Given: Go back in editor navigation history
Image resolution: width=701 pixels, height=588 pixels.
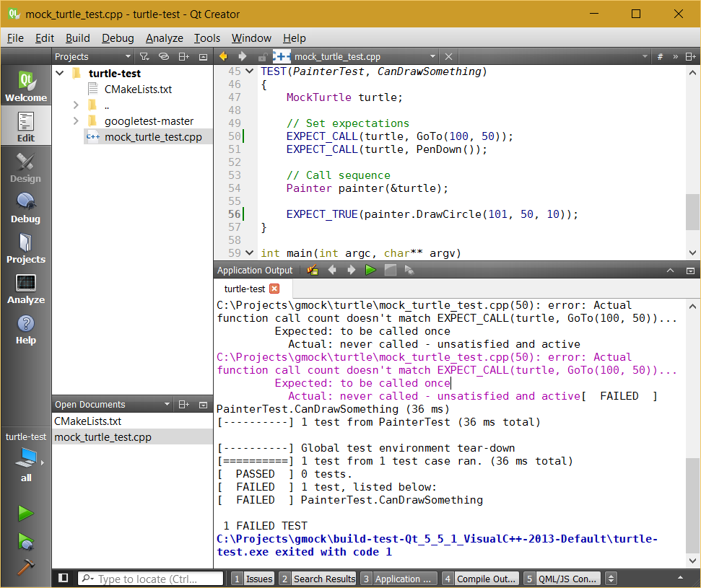Looking at the screenshot, I should pos(223,56).
